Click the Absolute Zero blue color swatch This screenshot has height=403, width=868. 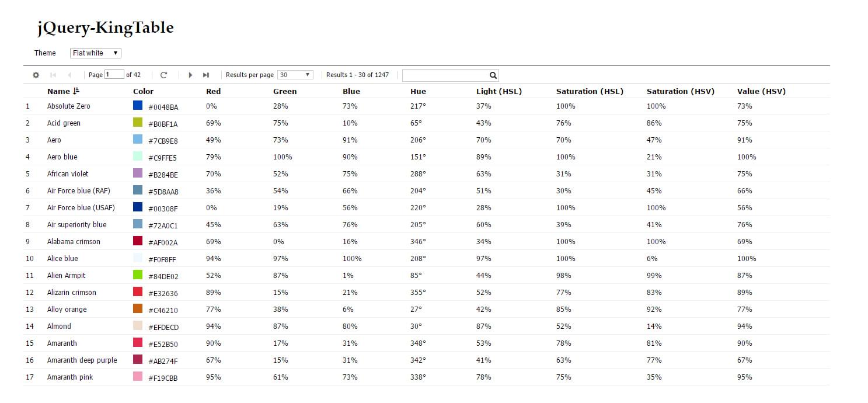point(138,105)
